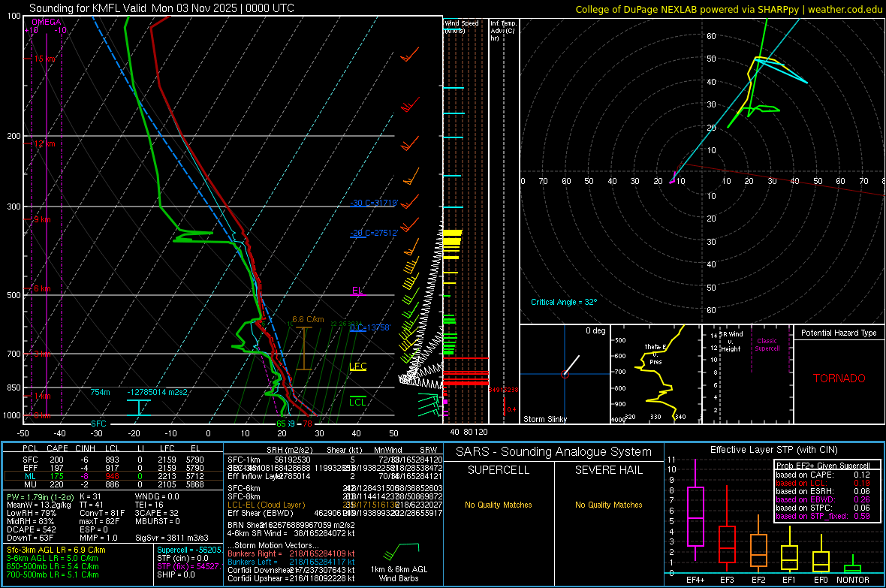Select the red 'Bunkers Right' storm motion
The height and width of the screenshot is (588, 886).
(291, 553)
